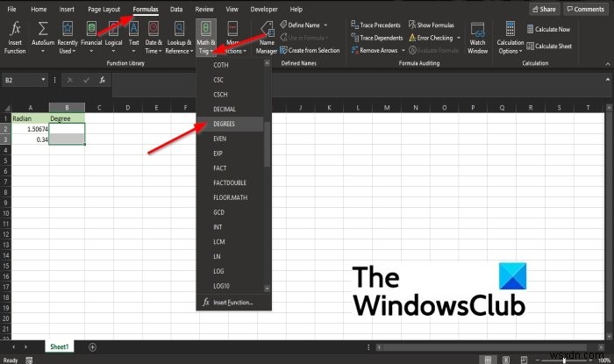
Task: Click Error Checking
Action: coord(431,38)
